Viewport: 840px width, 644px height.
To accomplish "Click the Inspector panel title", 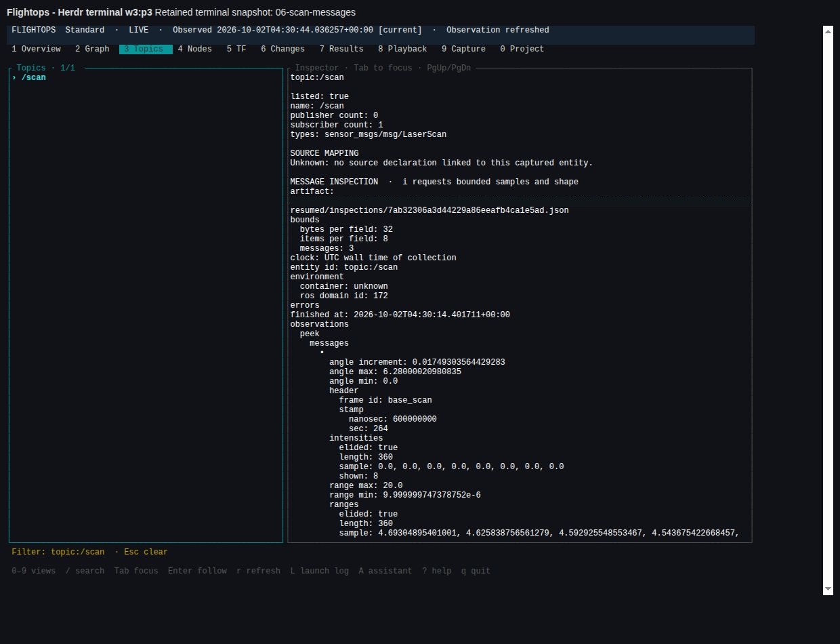I will point(383,68).
